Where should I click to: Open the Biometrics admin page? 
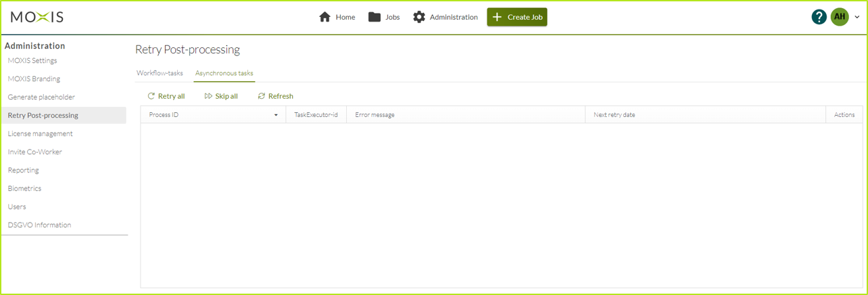coord(24,189)
